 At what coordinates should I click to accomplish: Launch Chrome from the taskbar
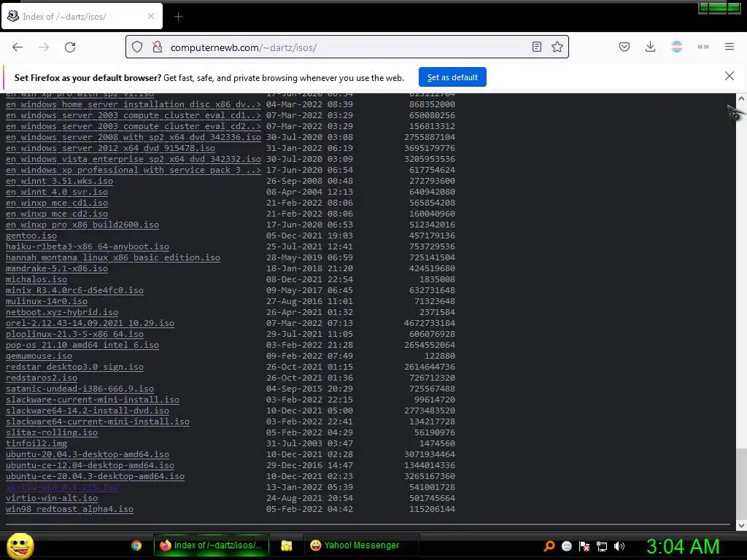136,545
